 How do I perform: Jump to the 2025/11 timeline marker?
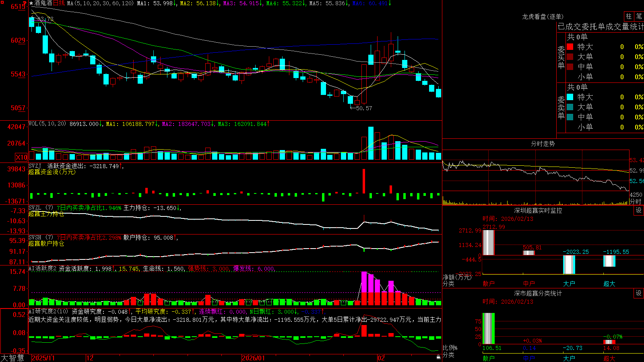pyautogui.click(x=43, y=358)
